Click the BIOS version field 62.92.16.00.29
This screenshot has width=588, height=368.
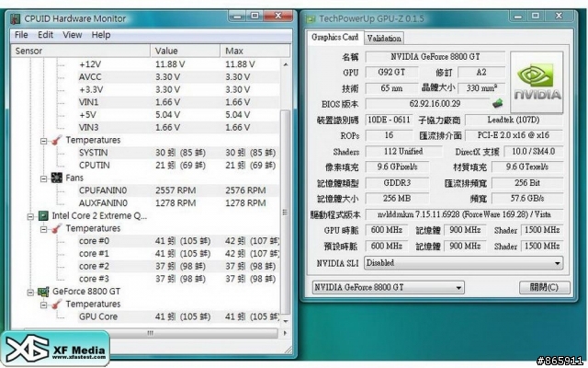pos(427,104)
